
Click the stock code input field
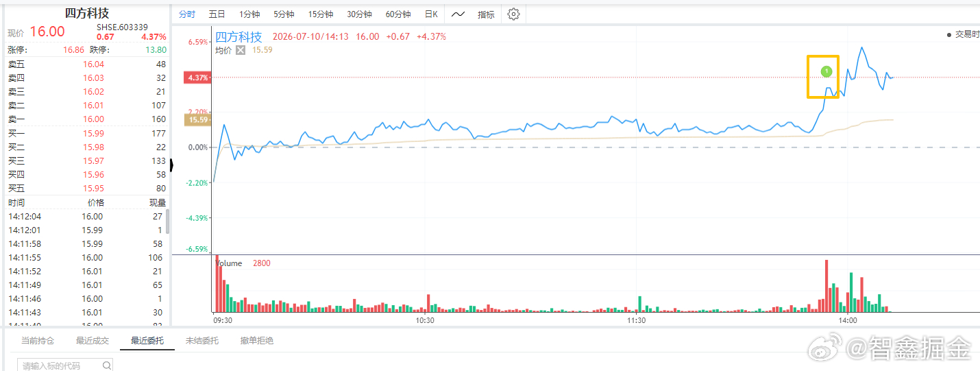coord(65,366)
